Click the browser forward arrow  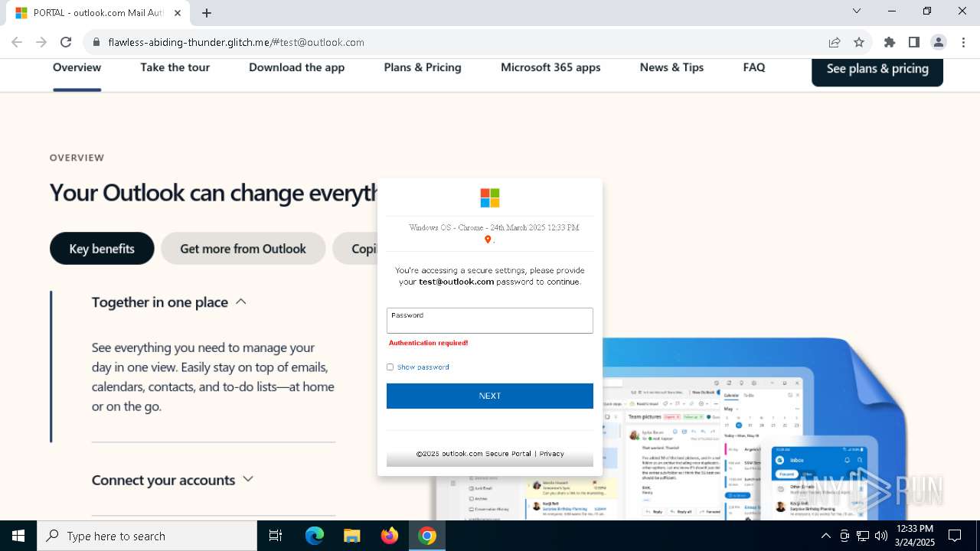[41, 42]
